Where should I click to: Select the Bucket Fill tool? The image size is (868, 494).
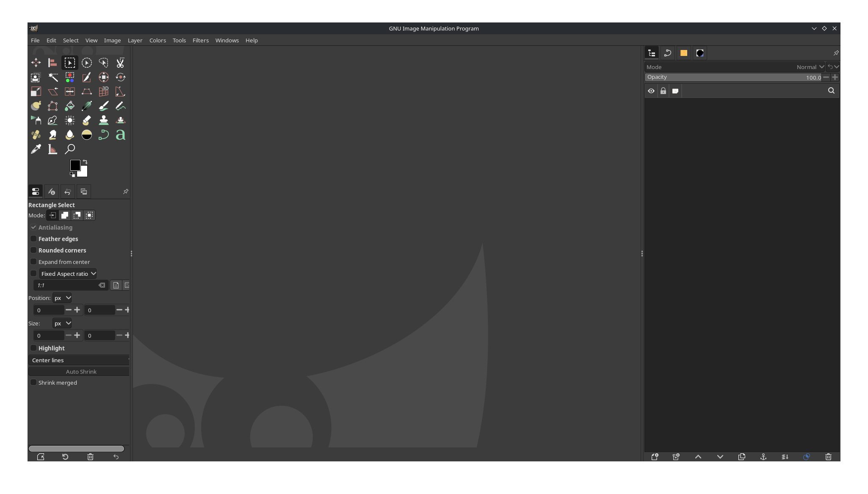70,106
